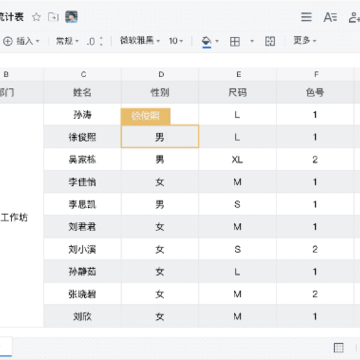Select column F header
The height and width of the screenshot is (360, 360).
[x=315, y=74]
